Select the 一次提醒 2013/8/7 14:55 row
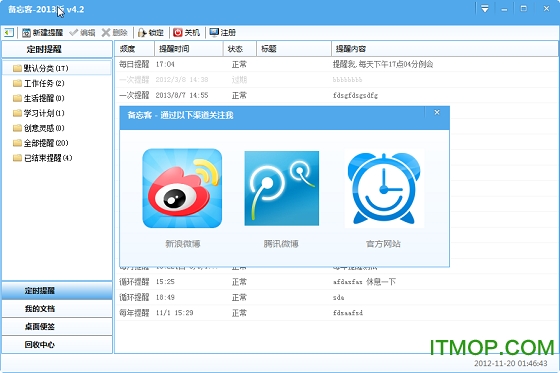Screen dimensions: 560x373 click(x=336, y=95)
